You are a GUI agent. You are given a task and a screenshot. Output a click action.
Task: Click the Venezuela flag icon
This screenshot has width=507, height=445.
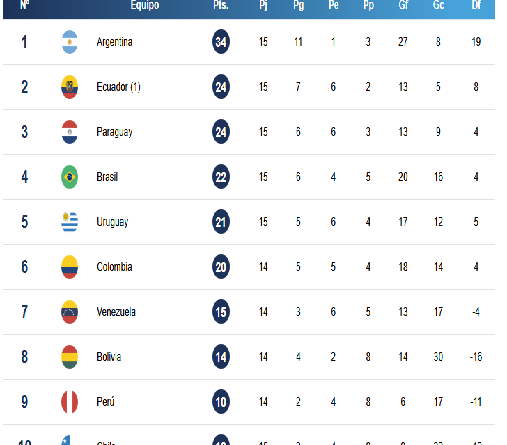(x=69, y=312)
